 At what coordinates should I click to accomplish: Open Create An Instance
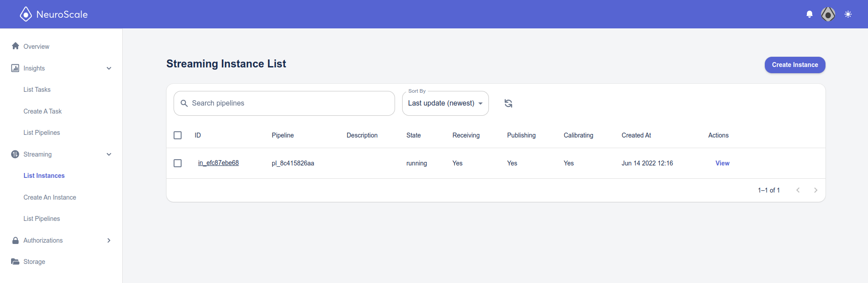click(x=50, y=197)
